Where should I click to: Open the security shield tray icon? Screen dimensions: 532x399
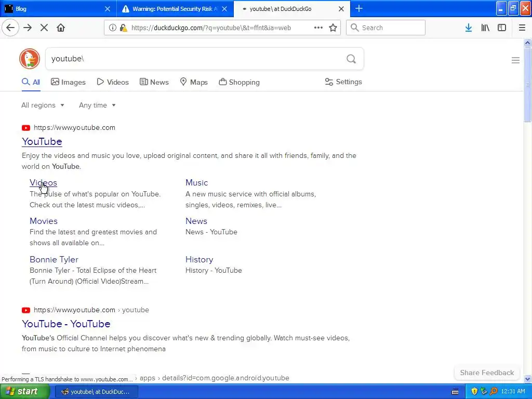click(474, 391)
